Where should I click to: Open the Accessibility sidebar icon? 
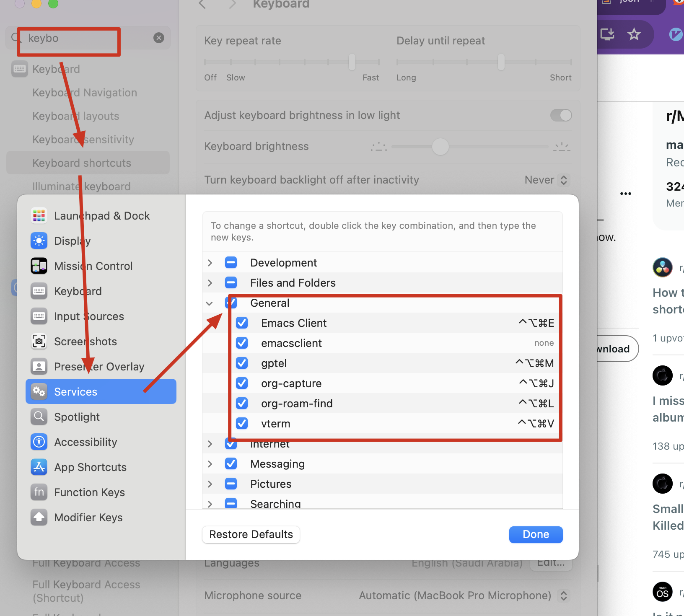39,442
